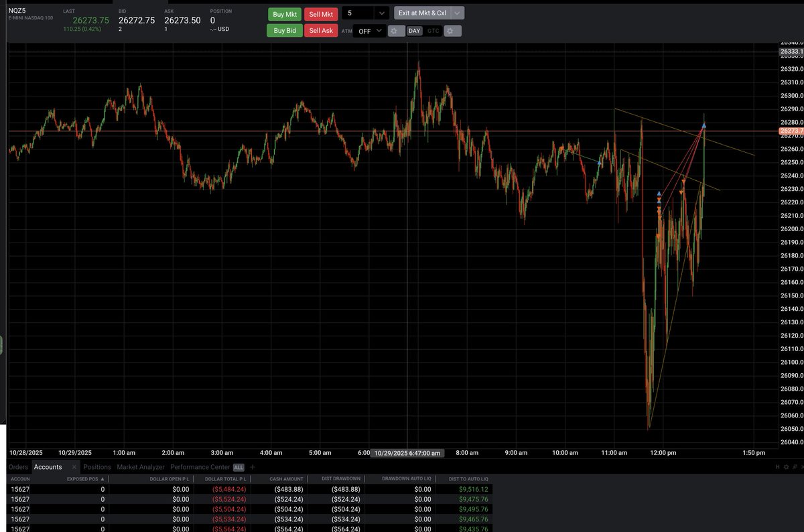Click the 26333.1 price marker on axis
Image resolution: width=804 pixels, height=532 pixels.
[x=791, y=52]
